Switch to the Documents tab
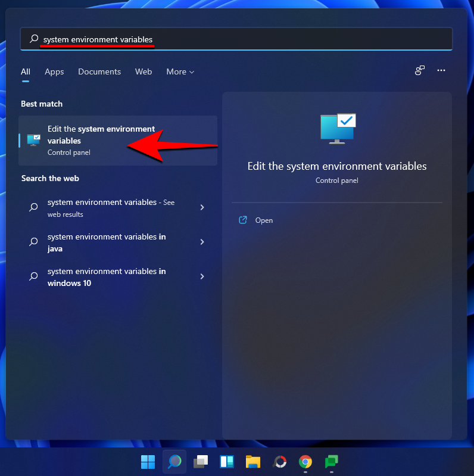Screen dimensions: 474x476 pyautogui.click(x=99, y=71)
